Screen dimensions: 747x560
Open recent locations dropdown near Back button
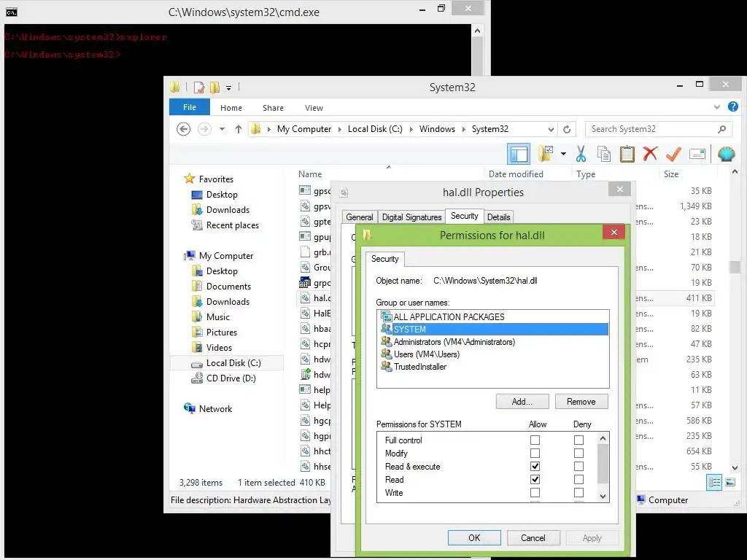pyautogui.click(x=222, y=129)
